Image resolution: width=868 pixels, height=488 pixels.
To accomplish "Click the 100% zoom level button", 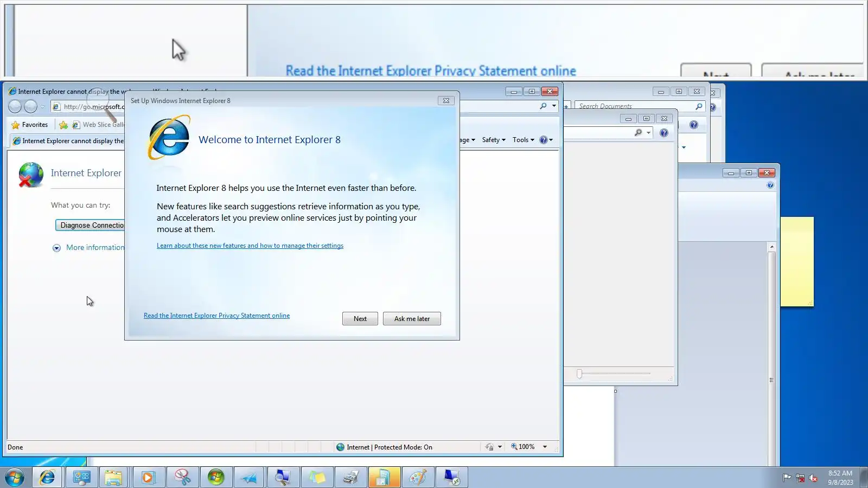I will pyautogui.click(x=523, y=447).
